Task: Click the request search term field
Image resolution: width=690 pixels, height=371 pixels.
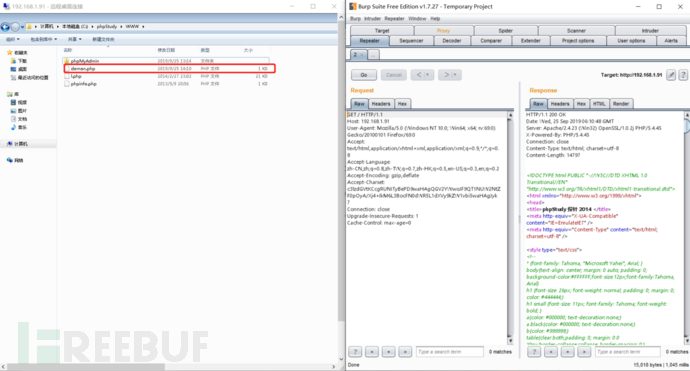Action: click(450, 352)
